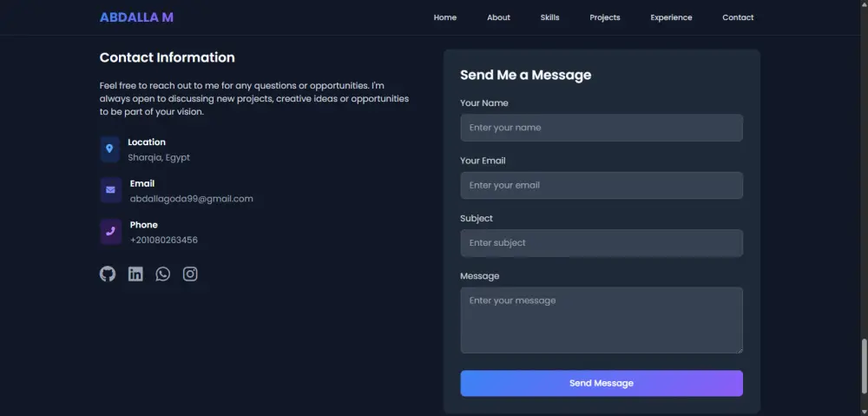Click into the Your Email field
The image size is (868, 416).
(601, 185)
